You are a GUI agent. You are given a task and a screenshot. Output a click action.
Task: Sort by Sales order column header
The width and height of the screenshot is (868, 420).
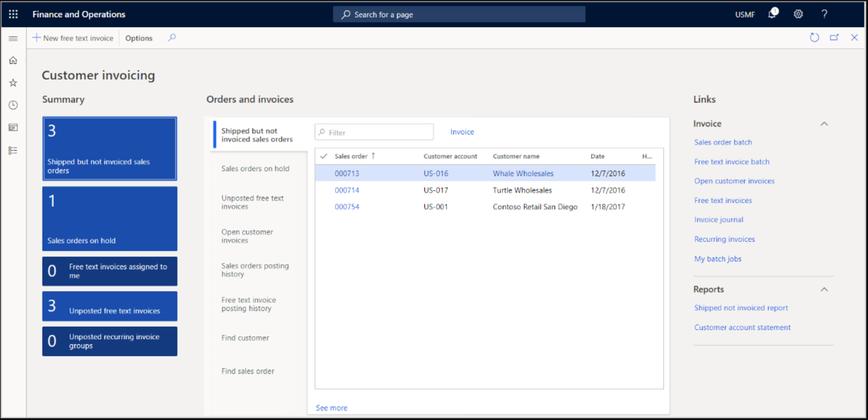[351, 156]
